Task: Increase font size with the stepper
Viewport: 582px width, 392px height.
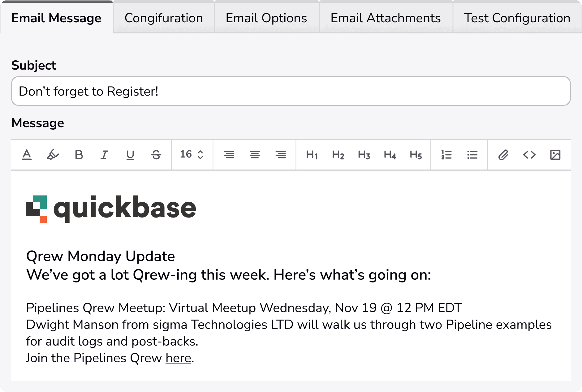Action: (200, 152)
